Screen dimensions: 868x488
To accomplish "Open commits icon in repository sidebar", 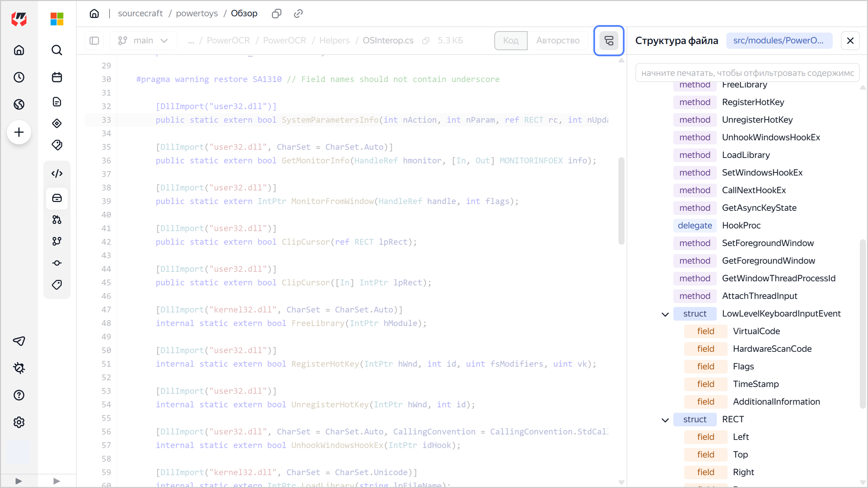I will pos(57,263).
